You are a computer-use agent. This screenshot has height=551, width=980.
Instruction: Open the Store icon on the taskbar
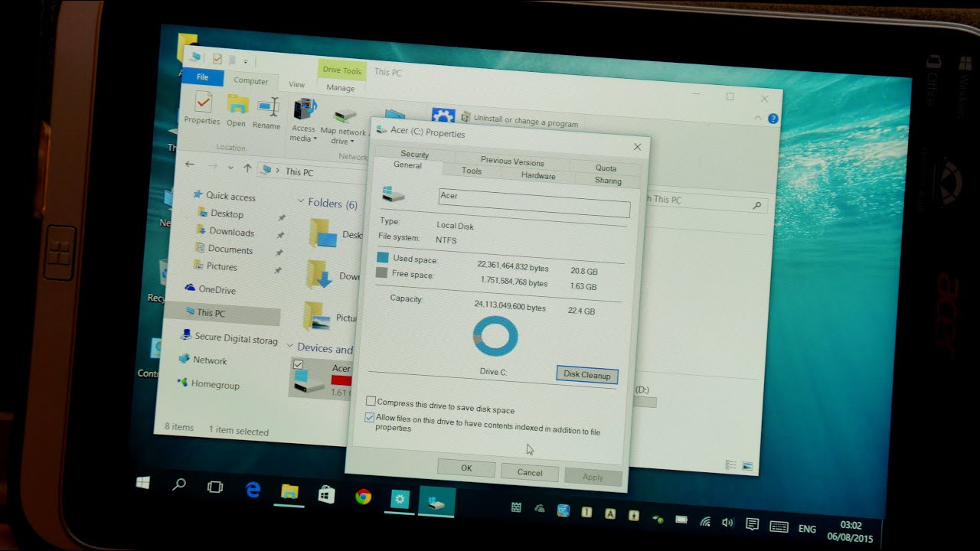(x=326, y=494)
